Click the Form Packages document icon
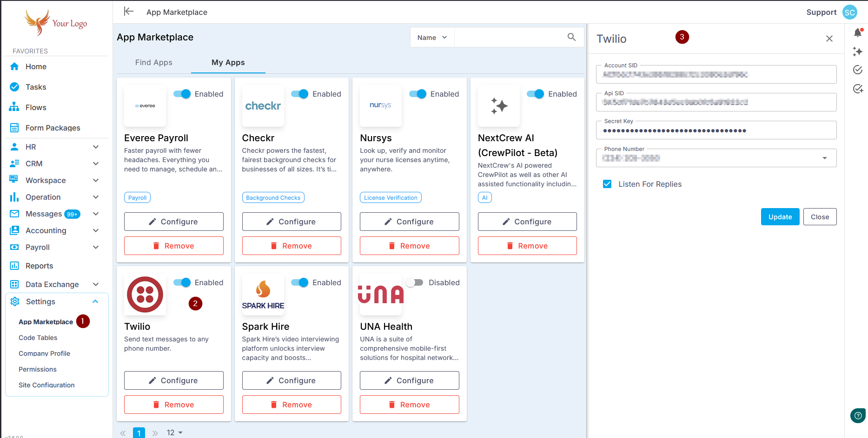Viewport: 868px width, 438px height. 14,128
